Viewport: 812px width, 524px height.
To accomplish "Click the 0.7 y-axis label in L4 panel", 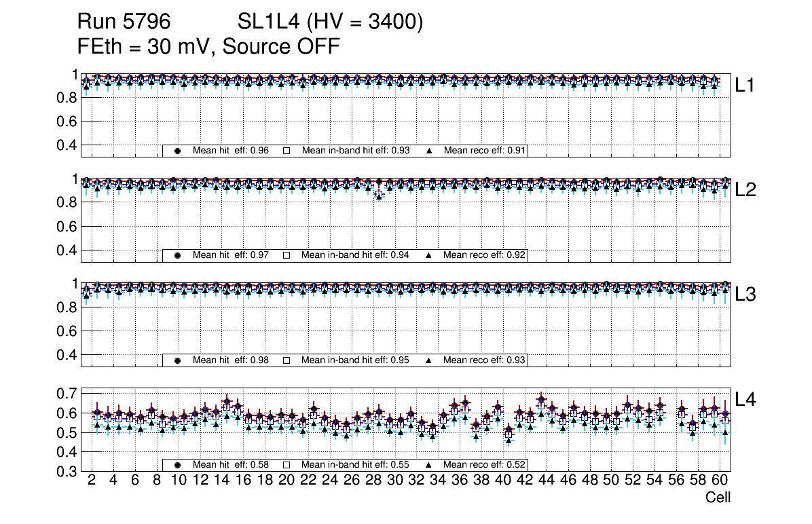I will pyautogui.click(x=69, y=394).
